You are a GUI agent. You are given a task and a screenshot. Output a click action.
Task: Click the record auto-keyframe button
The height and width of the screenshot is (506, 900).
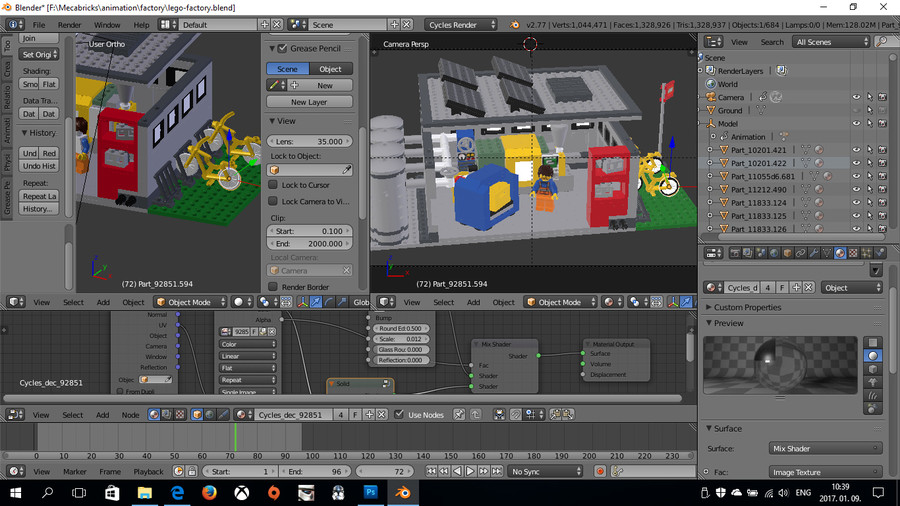[600, 472]
